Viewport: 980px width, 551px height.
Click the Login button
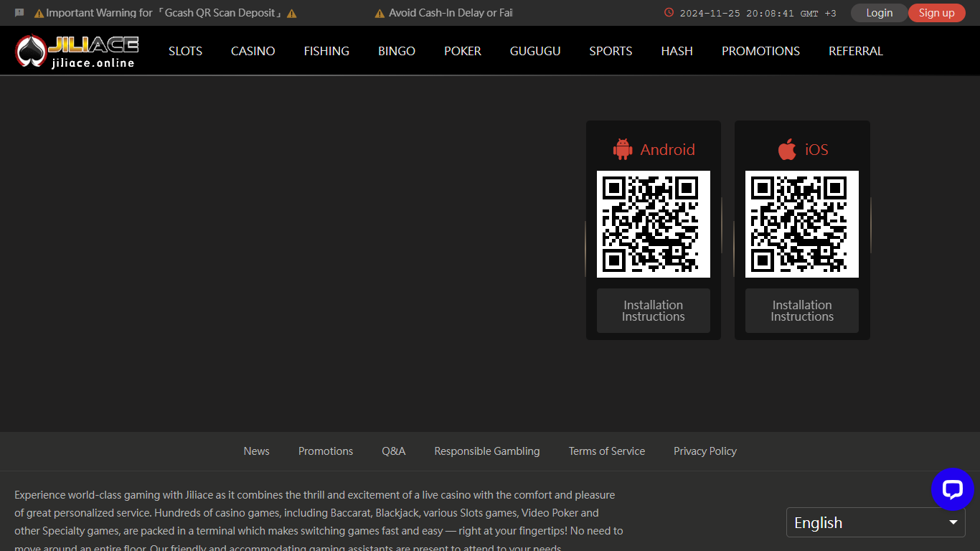(x=880, y=13)
